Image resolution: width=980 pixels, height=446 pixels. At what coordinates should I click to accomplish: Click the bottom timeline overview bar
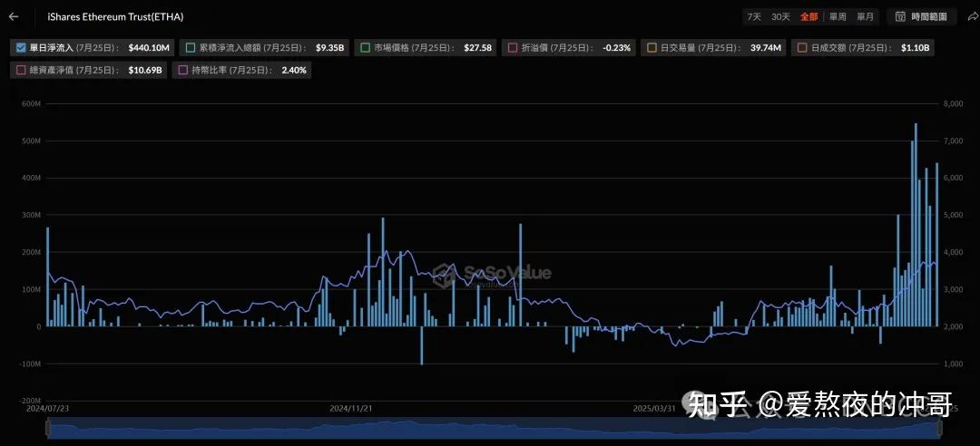pos(494,429)
